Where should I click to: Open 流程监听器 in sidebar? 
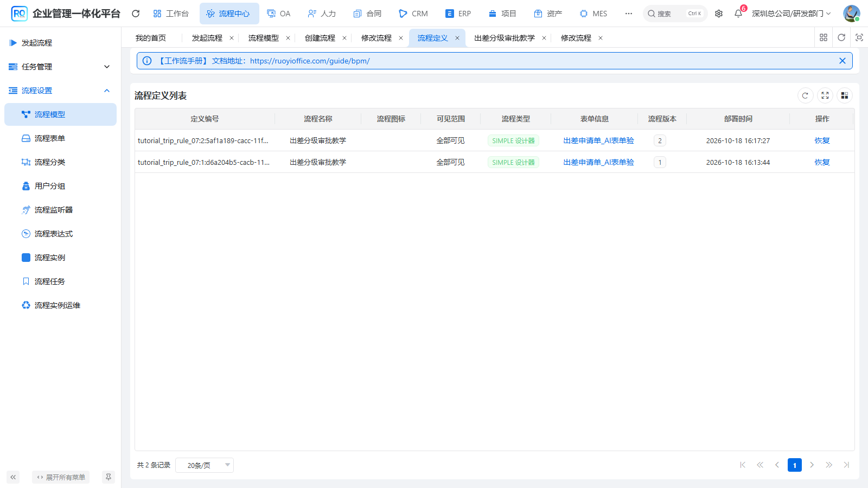click(60, 210)
